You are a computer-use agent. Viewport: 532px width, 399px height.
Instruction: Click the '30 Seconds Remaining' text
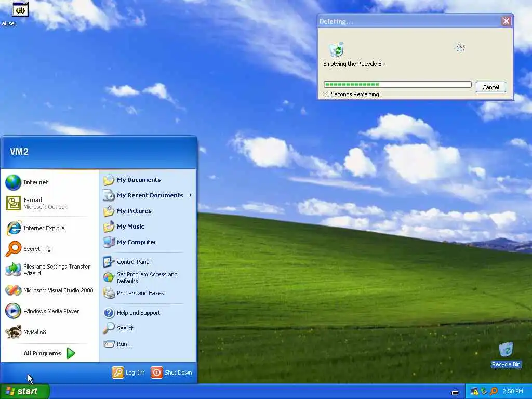pos(351,95)
